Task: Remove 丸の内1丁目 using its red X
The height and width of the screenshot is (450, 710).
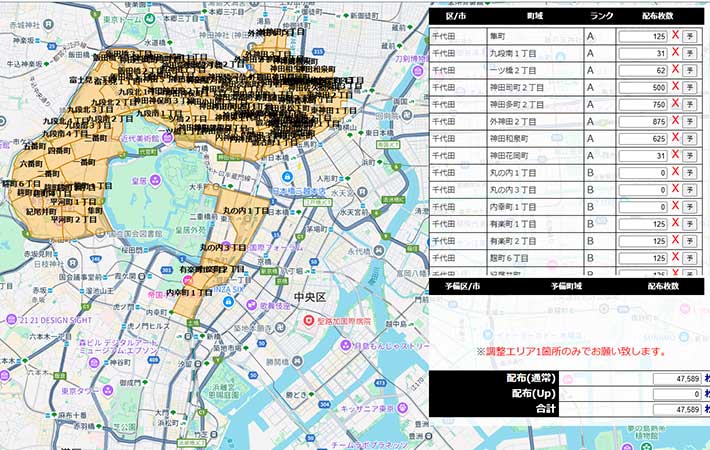Action: (675, 172)
